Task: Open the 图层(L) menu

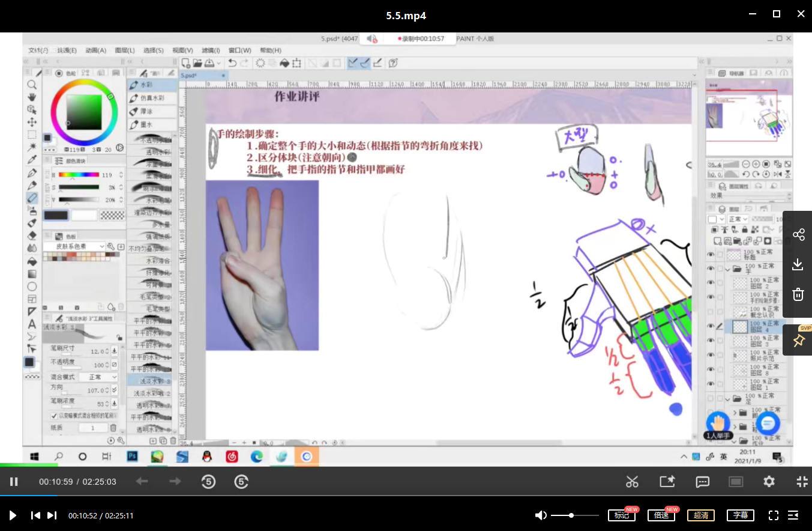Action: [125, 50]
